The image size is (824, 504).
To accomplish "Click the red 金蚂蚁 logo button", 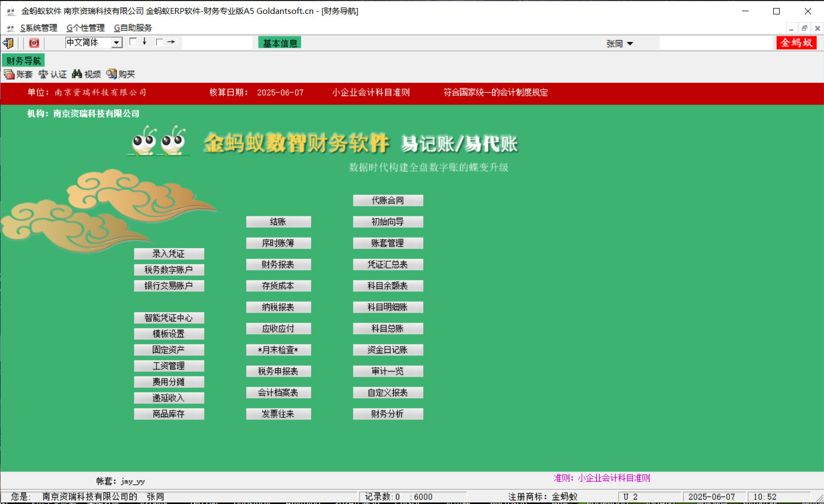I will coord(796,43).
